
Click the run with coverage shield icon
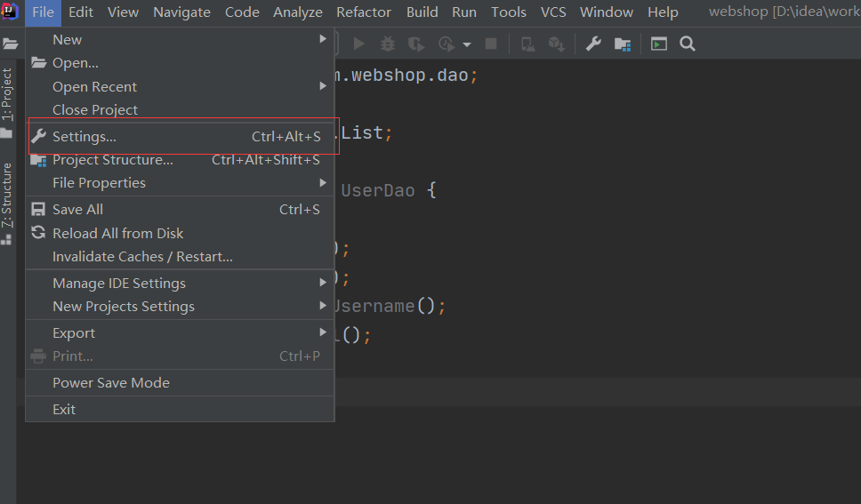[416, 44]
